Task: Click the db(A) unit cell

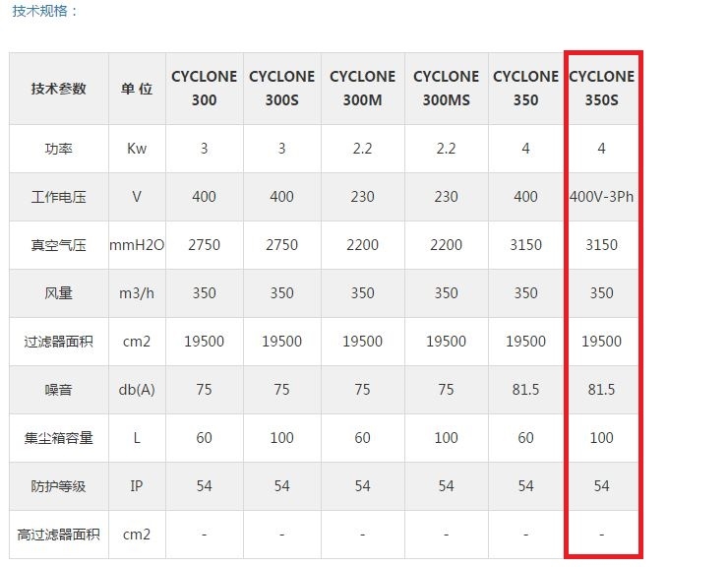Action: point(137,390)
